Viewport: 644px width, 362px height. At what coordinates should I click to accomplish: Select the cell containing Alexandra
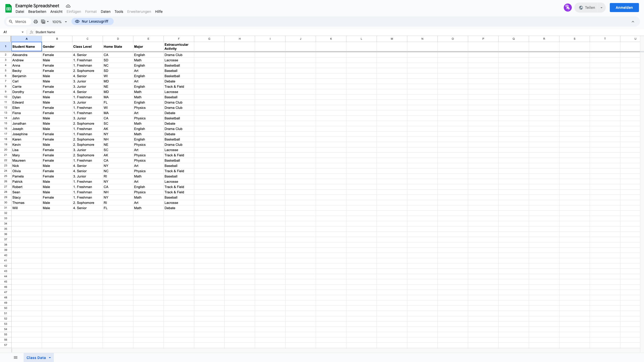[x=26, y=55]
